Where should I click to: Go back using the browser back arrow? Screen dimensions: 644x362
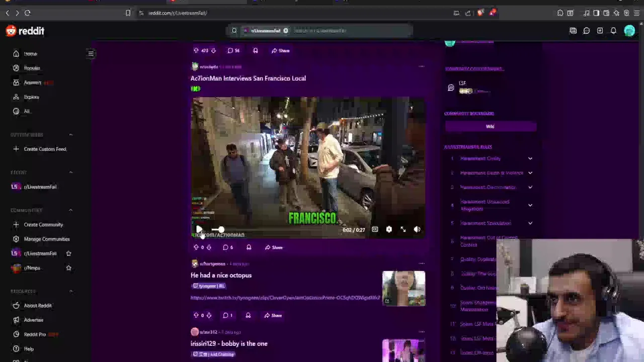[x=7, y=13]
